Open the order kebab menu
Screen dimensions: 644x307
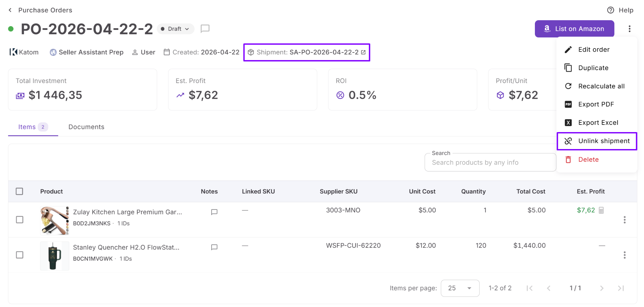tap(629, 29)
